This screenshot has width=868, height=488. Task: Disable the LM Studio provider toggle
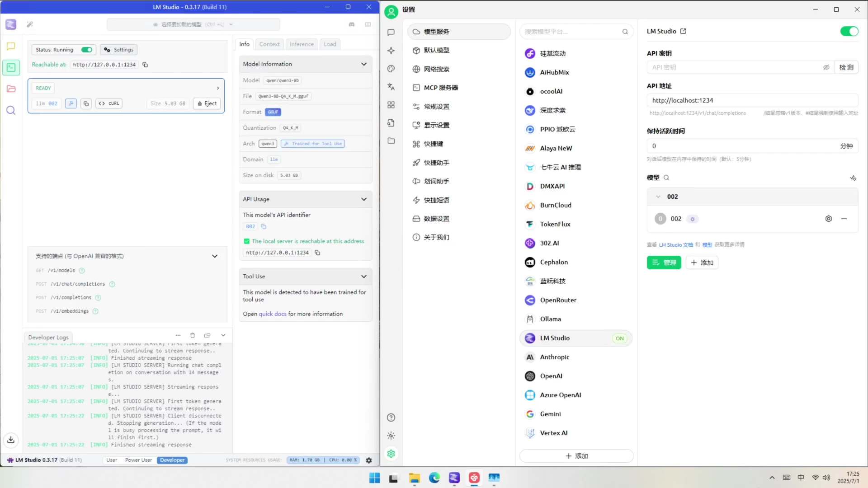point(849,31)
